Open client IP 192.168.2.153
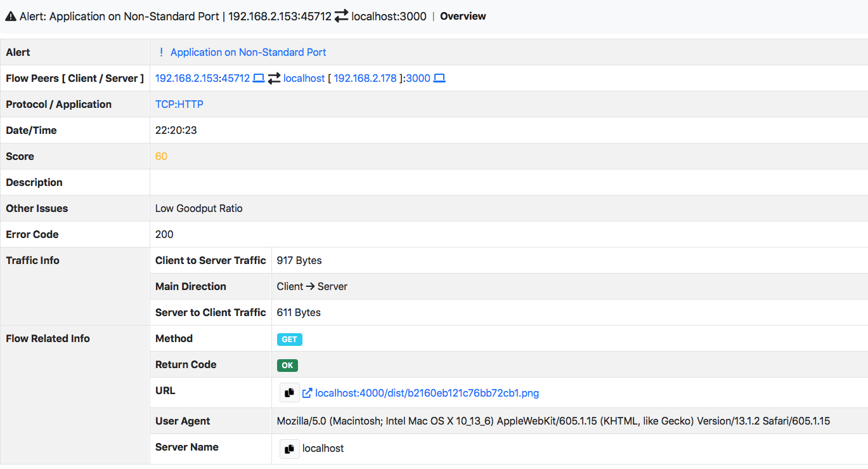868x469 pixels. (x=188, y=78)
